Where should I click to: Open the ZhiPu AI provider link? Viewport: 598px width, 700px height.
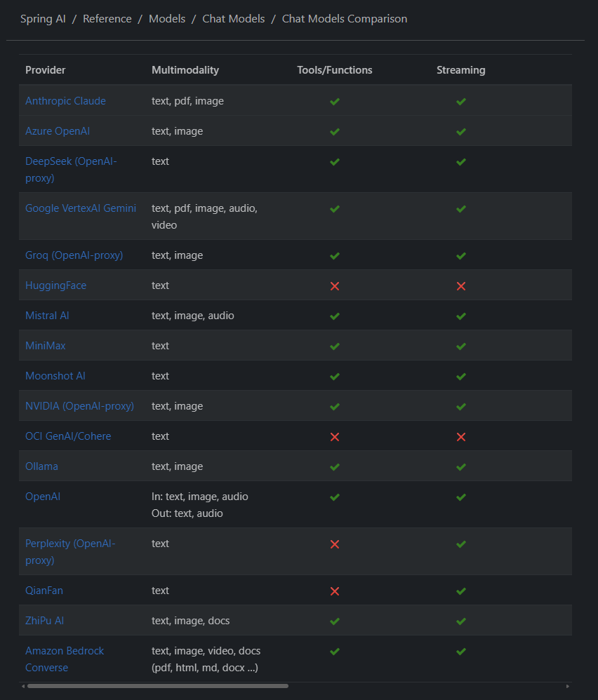tap(44, 621)
